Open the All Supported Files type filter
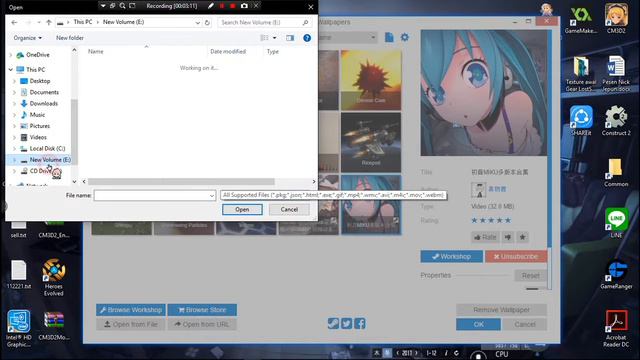Image resolution: width=640 pixels, height=360 pixels. [333, 196]
